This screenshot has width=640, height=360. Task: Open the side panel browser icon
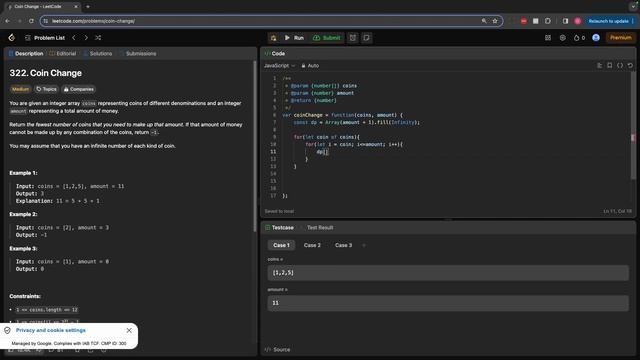[x=565, y=21]
